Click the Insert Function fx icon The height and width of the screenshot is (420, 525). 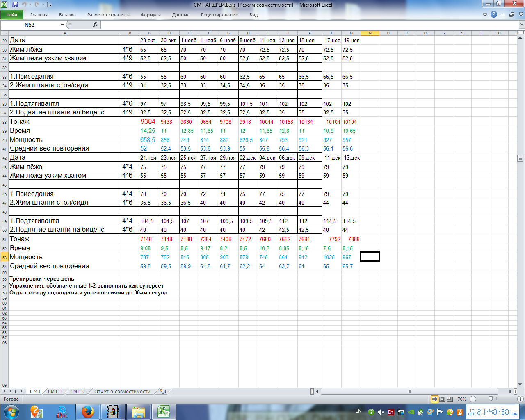point(96,25)
